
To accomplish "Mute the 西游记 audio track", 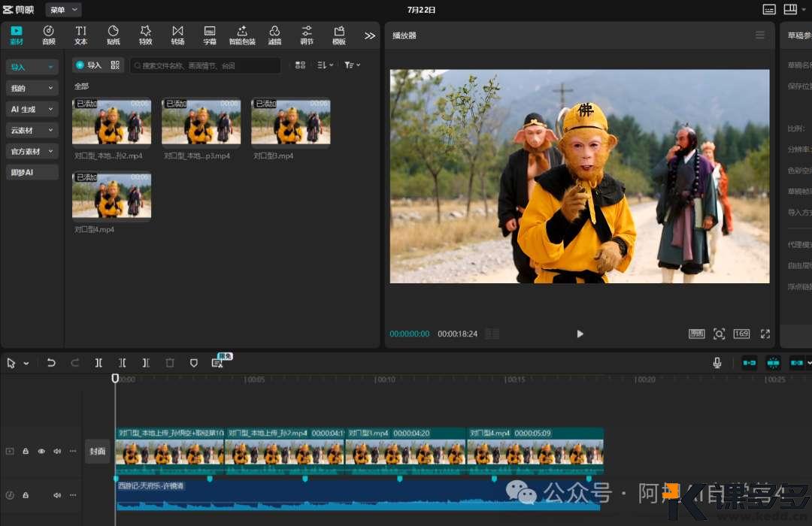I will coord(57,495).
